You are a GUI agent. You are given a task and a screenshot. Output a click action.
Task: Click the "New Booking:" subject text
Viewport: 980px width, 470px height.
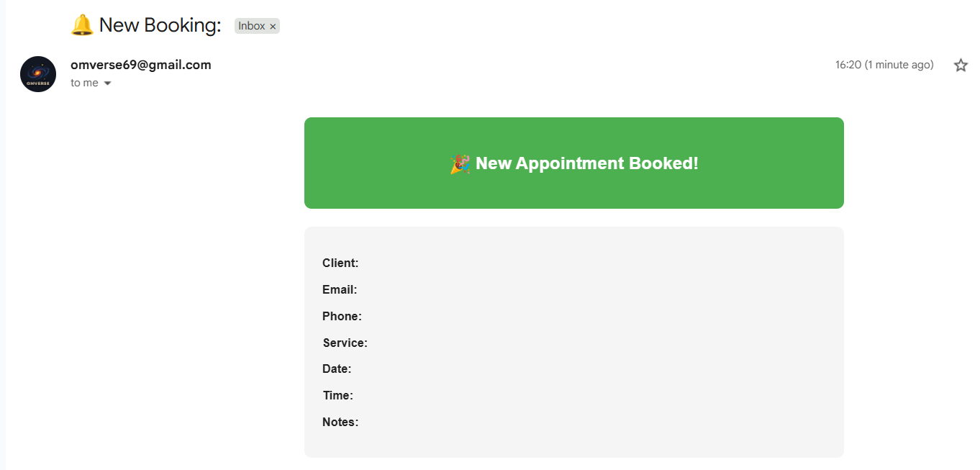point(160,25)
